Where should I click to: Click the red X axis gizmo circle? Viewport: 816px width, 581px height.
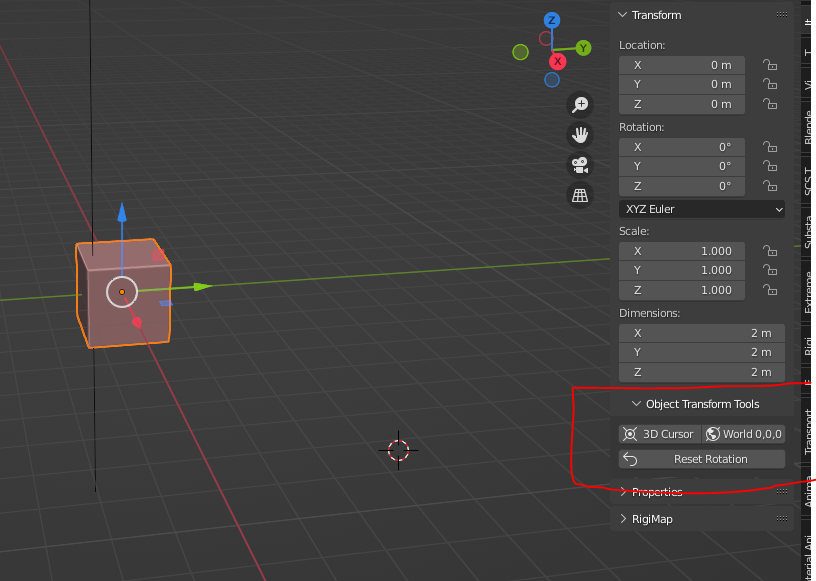(557, 61)
